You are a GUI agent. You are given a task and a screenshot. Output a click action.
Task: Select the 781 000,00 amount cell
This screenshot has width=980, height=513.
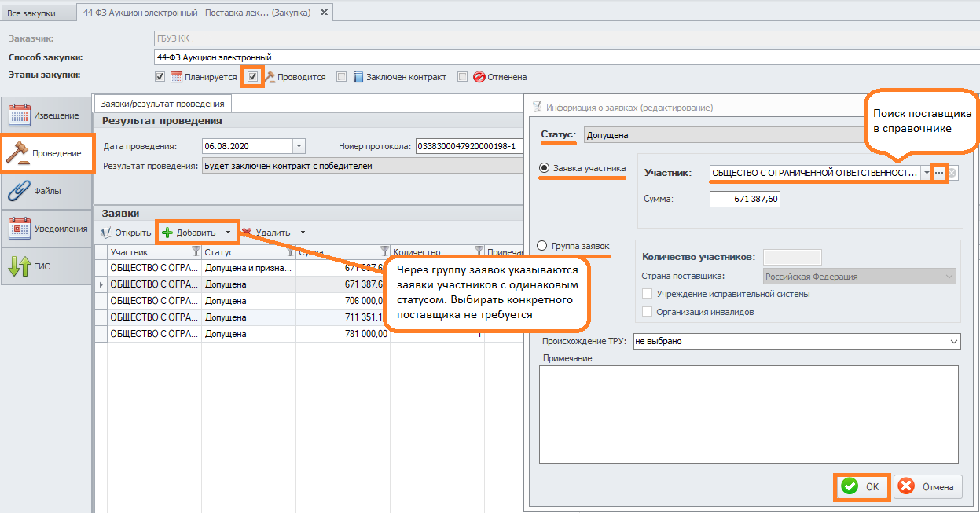[x=343, y=333]
